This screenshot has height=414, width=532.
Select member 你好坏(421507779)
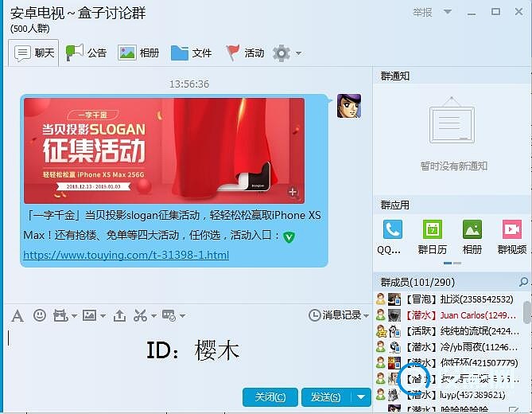449,363
